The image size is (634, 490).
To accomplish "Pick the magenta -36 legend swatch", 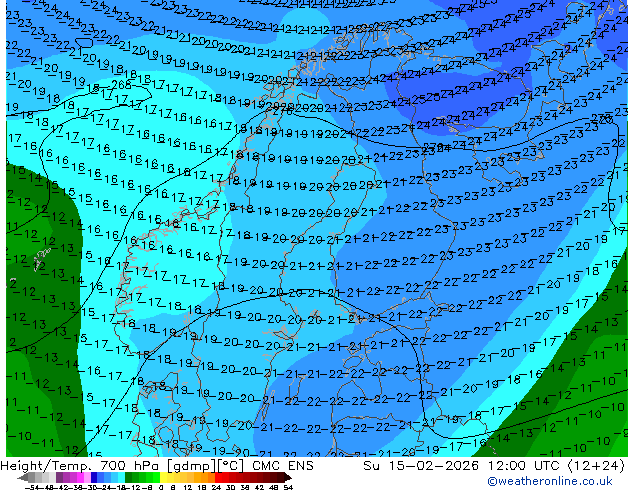I will tap(80, 478).
